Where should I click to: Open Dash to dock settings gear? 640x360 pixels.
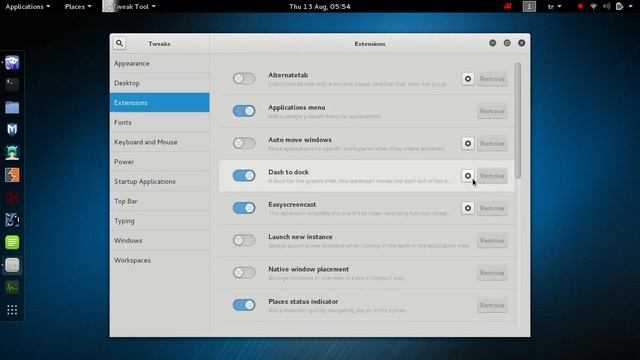point(468,176)
